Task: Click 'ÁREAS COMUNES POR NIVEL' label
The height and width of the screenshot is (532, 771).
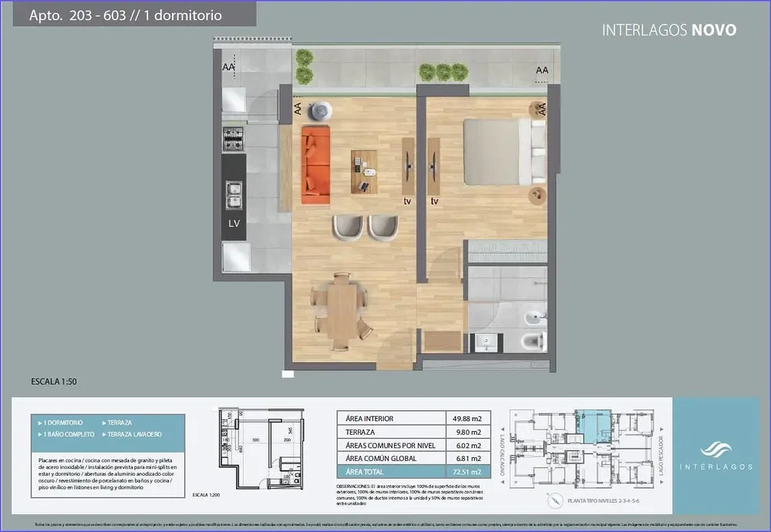Action: point(390,446)
